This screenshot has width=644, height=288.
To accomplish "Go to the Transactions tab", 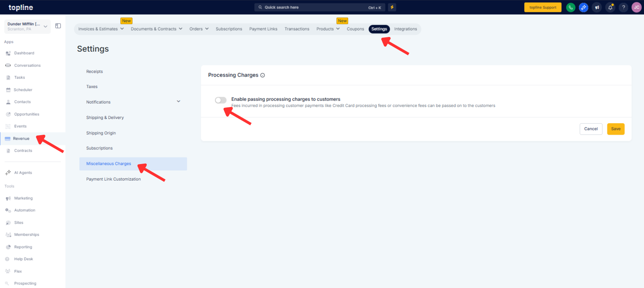I will tap(297, 29).
